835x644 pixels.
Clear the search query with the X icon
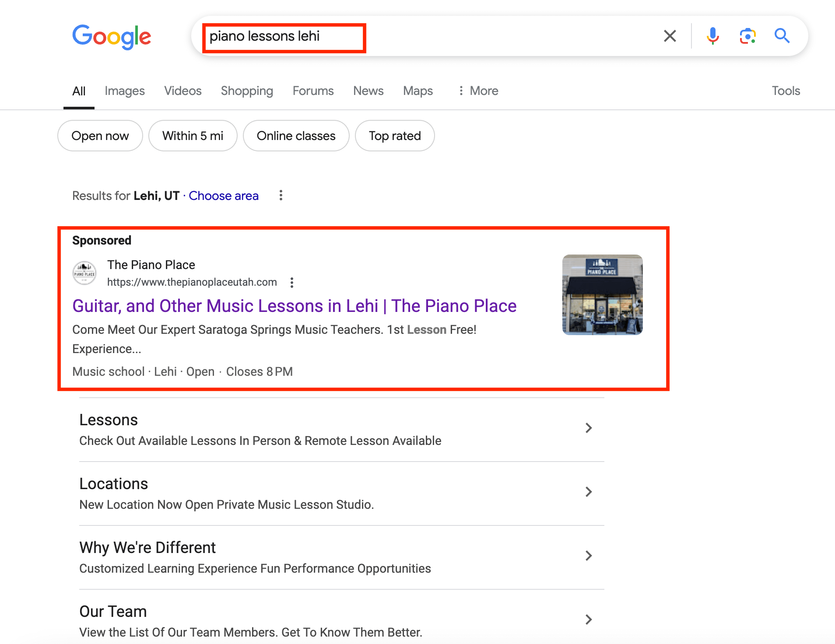point(670,36)
